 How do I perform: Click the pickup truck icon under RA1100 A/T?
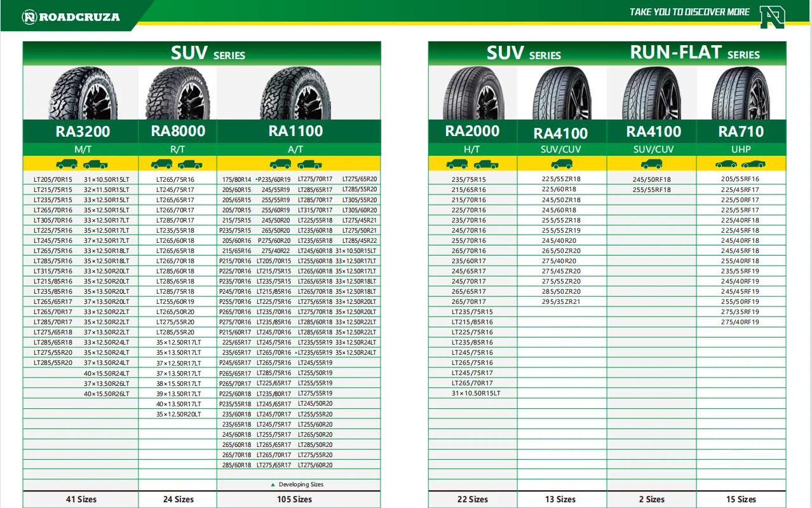pyautogui.click(x=309, y=164)
